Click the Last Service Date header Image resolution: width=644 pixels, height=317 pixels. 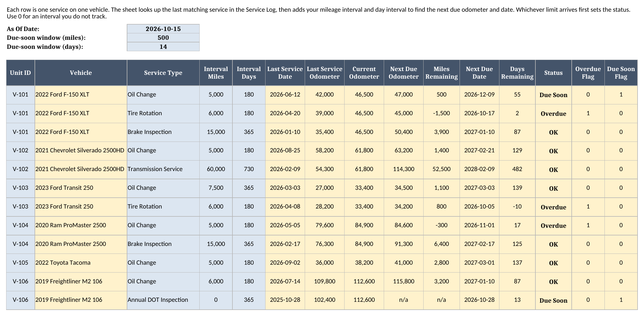285,73
